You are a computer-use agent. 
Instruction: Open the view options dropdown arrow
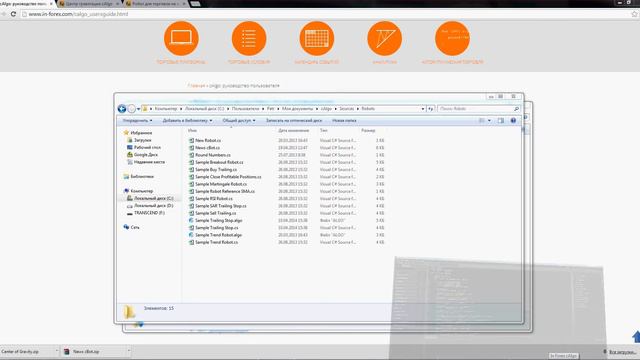pyautogui.click(x=489, y=120)
